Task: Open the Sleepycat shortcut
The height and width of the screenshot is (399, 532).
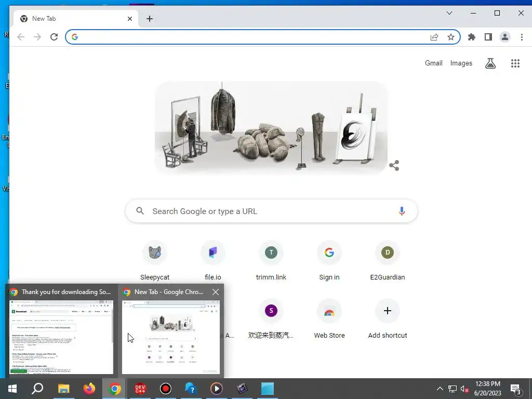Action: tap(155, 261)
